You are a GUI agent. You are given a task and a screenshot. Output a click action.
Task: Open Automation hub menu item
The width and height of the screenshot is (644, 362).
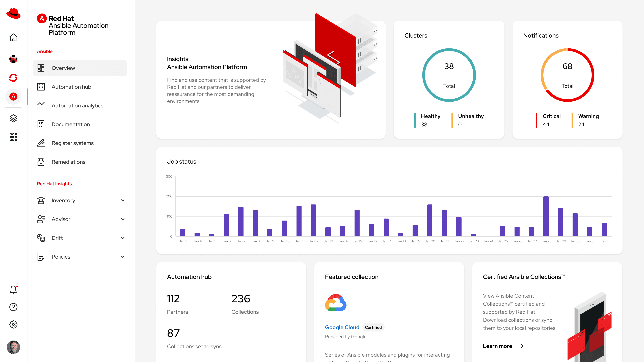[x=80, y=87]
